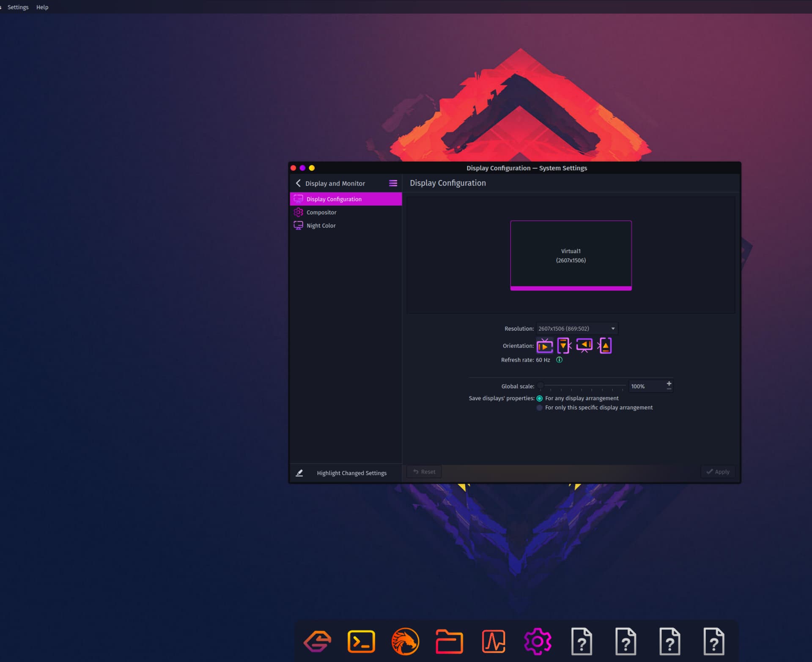Click the Global scale percentage field
The height and width of the screenshot is (662, 812).
click(647, 386)
